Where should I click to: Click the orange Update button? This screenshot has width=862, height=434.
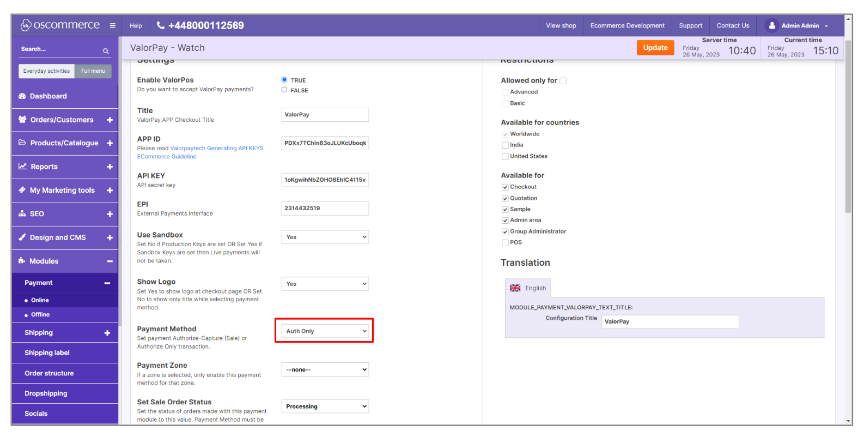point(655,48)
